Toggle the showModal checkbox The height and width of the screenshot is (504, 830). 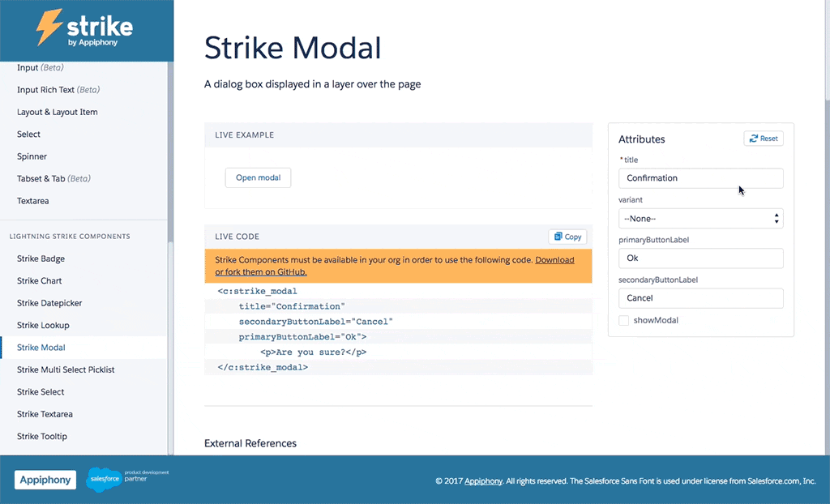click(623, 320)
